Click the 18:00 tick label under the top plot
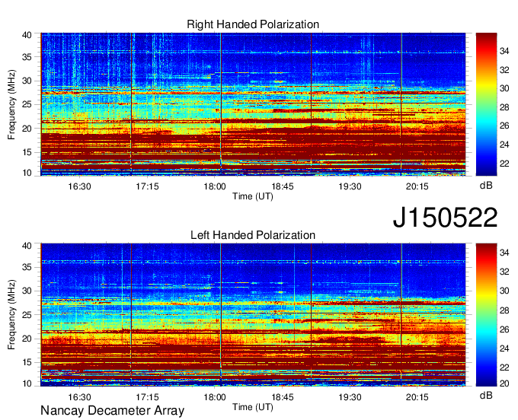The image size is (518, 420). pyautogui.click(x=215, y=186)
